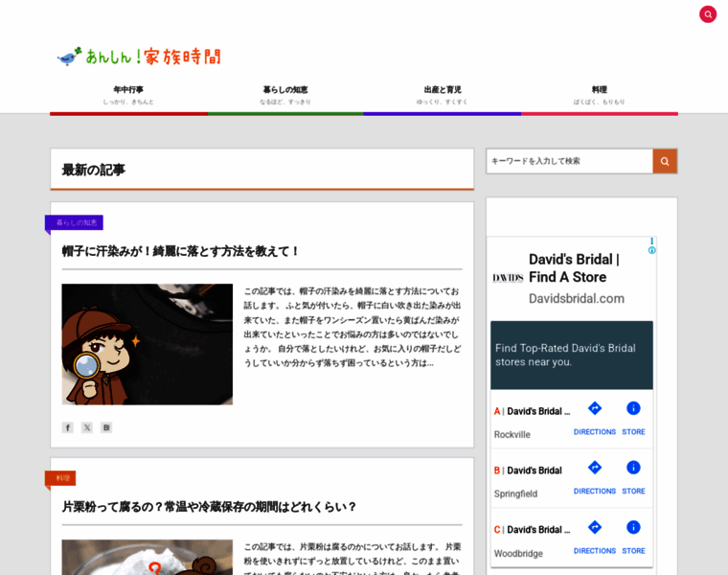Open store info icon for Rockville David's Bridal
The width and height of the screenshot is (728, 575).
[x=633, y=408]
